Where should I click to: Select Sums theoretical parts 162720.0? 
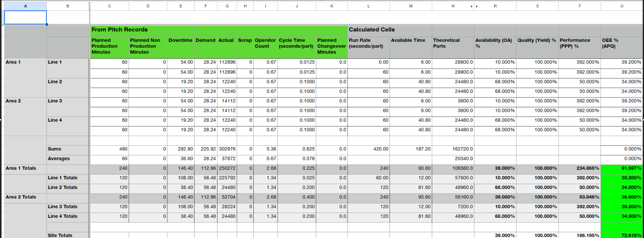(x=453, y=149)
